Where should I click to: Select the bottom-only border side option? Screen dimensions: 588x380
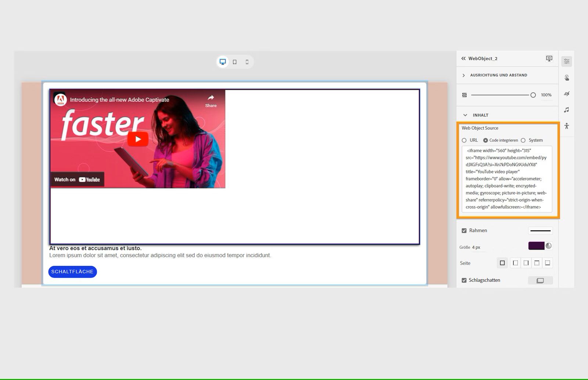[548, 263]
